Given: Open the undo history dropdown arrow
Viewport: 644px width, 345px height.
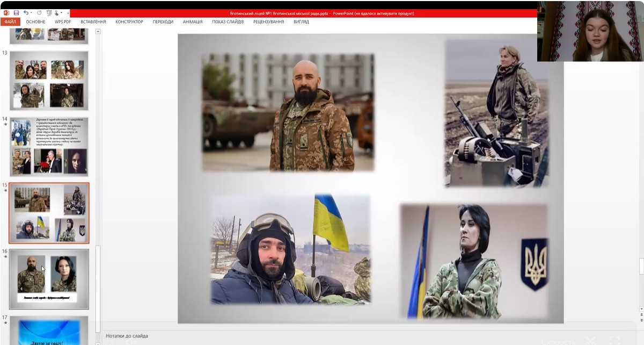Looking at the screenshot, I should (31, 13).
